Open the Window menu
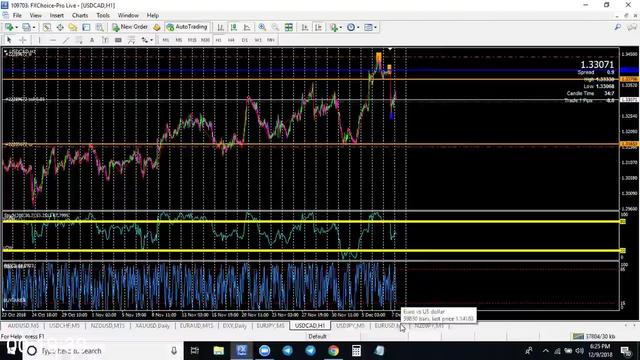The image size is (640, 360). [x=128, y=16]
